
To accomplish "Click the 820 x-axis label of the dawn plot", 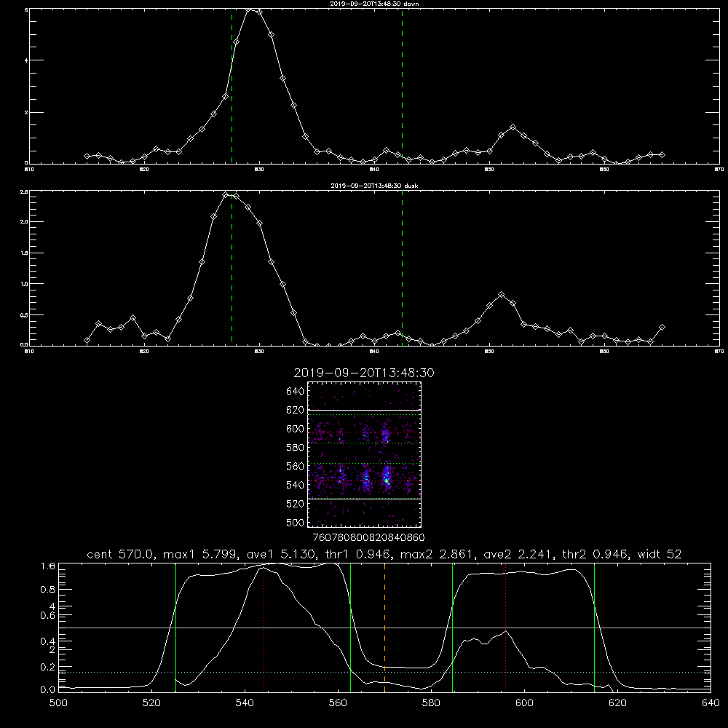I will point(144,170).
